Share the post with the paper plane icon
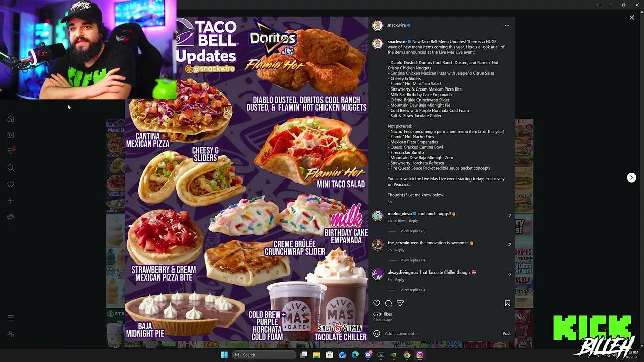644x362 pixels. pyautogui.click(x=400, y=303)
